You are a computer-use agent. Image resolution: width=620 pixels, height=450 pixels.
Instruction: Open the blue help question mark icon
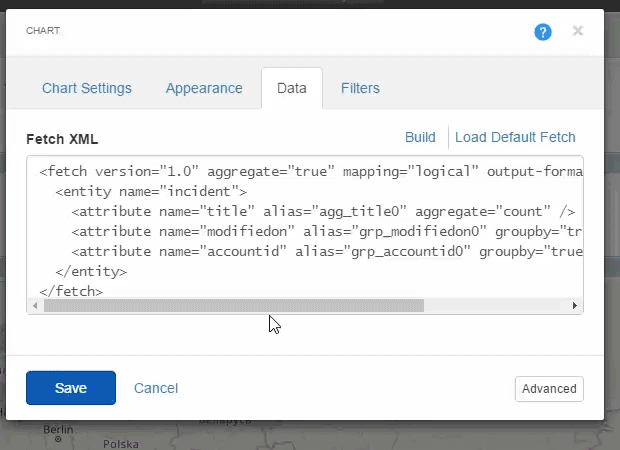[x=543, y=32]
